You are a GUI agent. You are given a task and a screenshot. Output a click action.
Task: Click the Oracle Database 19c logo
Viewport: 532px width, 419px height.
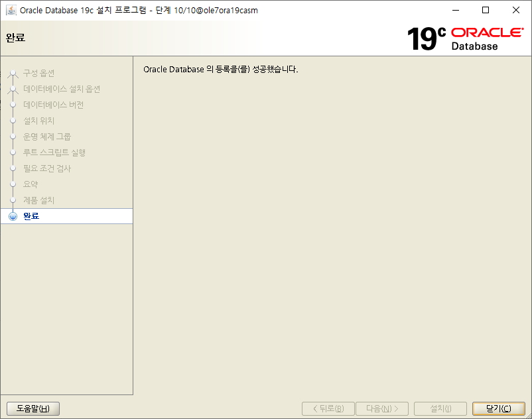(x=465, y=38)
